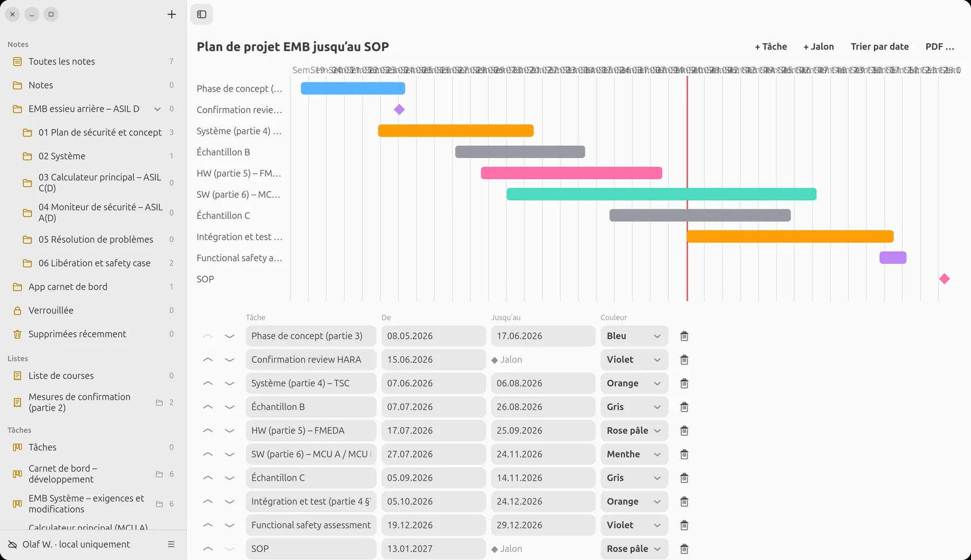Delete the Échantillon C row

(684, 478)
